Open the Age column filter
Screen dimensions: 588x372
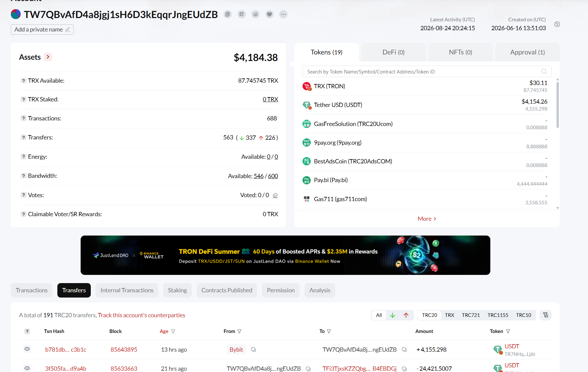[173, 331]
